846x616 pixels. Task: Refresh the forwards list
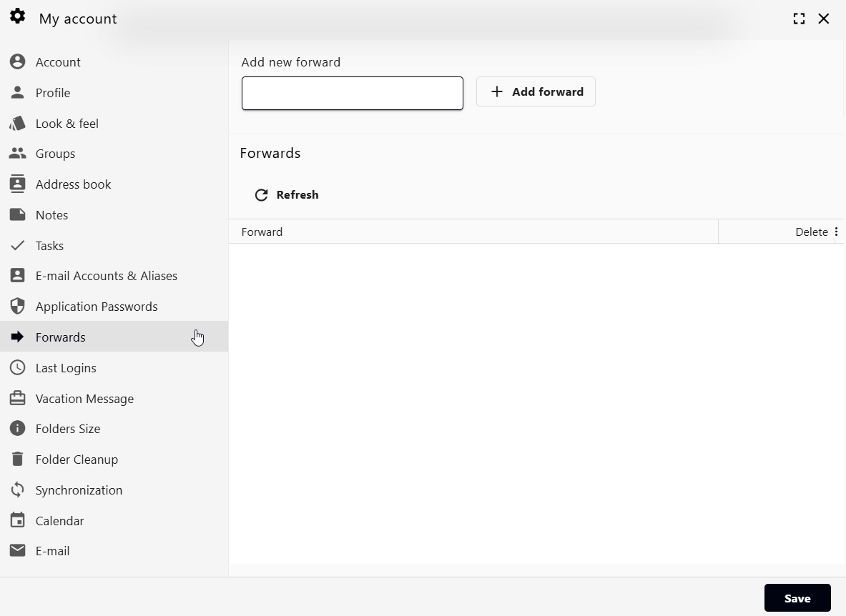(287, 195)
